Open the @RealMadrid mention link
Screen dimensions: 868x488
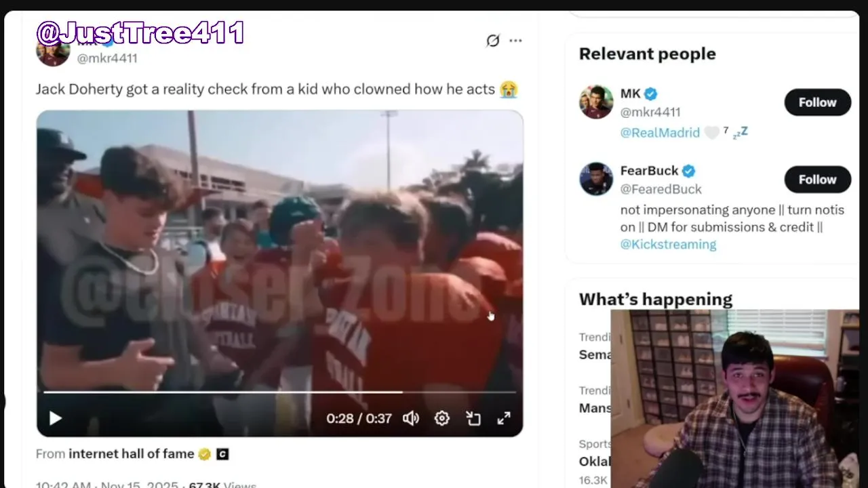(660, 132)
